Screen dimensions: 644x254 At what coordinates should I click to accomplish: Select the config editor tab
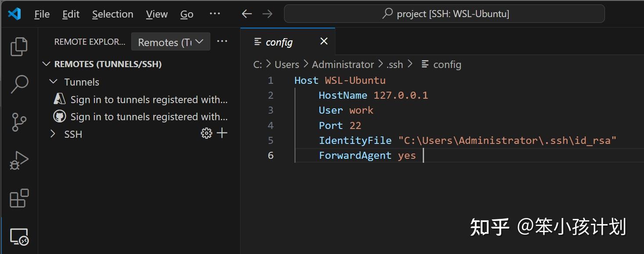point(278,42)
